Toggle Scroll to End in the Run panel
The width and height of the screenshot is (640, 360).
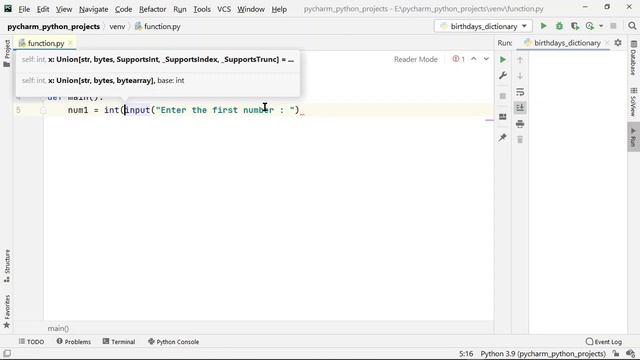tap(520, 108)
